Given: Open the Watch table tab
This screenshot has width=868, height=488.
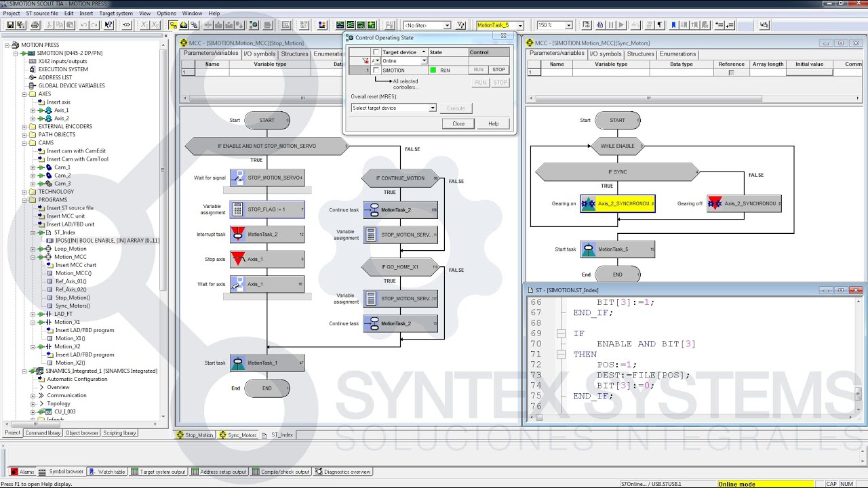Looking at the screenshot, I should point(107,472).
